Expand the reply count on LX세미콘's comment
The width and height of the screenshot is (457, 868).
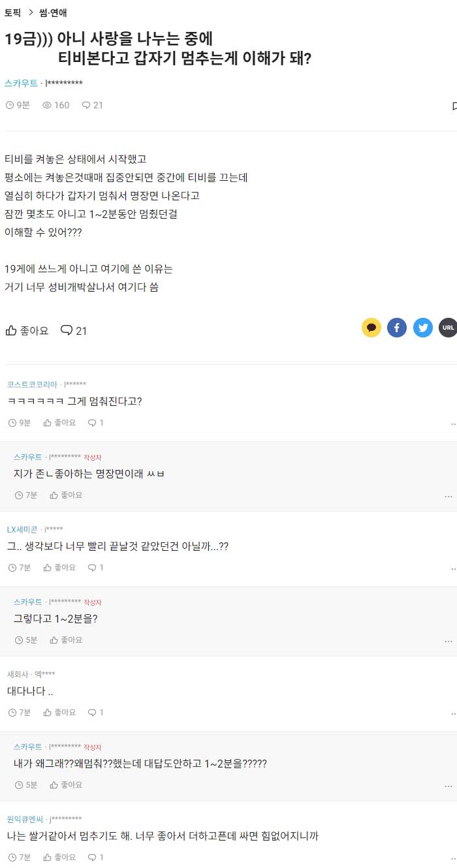(95, 568)
